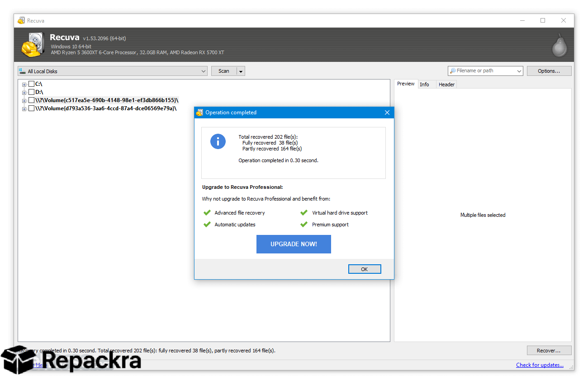Click into the Filename or path field

[x=485, y=71]
